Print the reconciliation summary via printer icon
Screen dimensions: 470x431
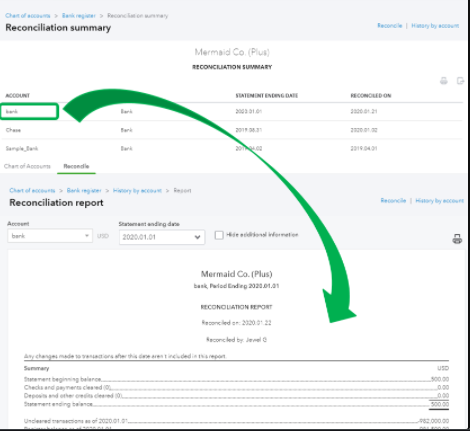point(444,81)
